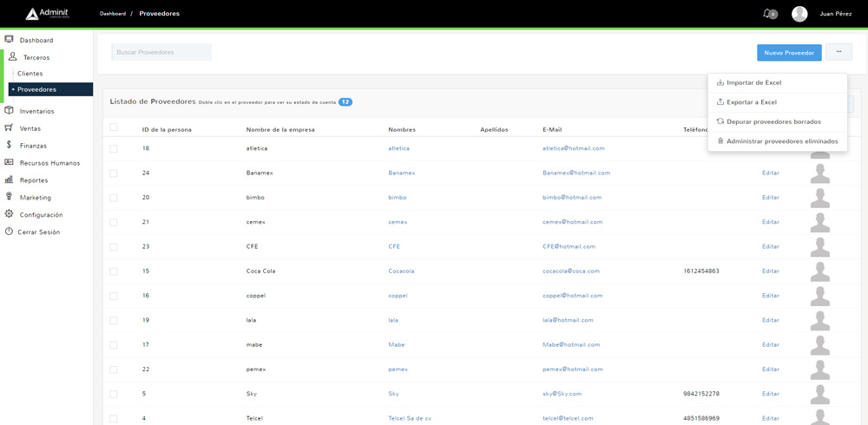Select the checkbox for Coca Cola row

point(114,271)
